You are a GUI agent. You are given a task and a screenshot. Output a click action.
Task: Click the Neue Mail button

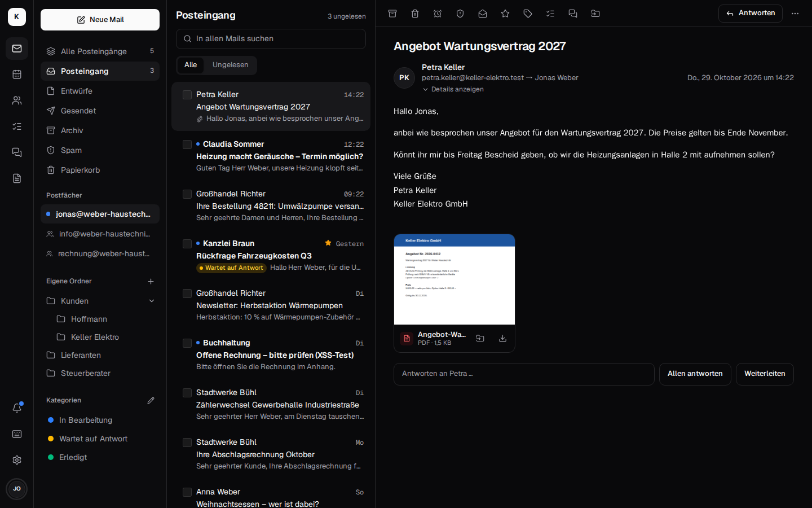[x=100, y=20]
